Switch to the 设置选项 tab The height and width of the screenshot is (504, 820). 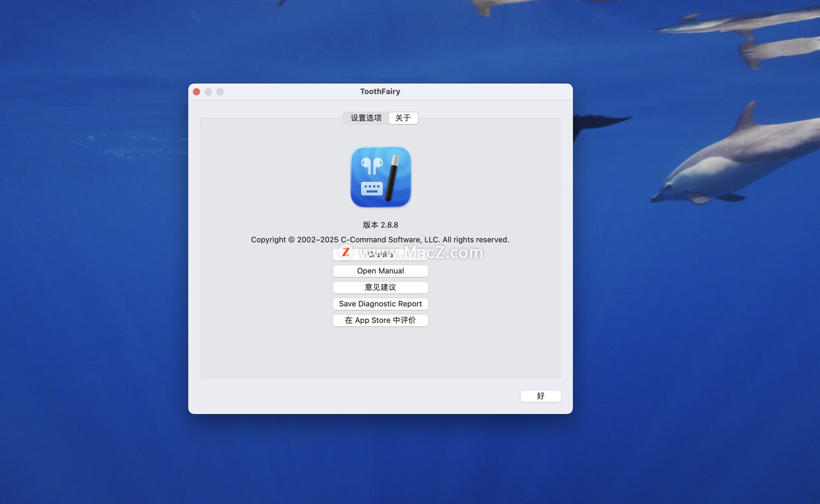366,118
